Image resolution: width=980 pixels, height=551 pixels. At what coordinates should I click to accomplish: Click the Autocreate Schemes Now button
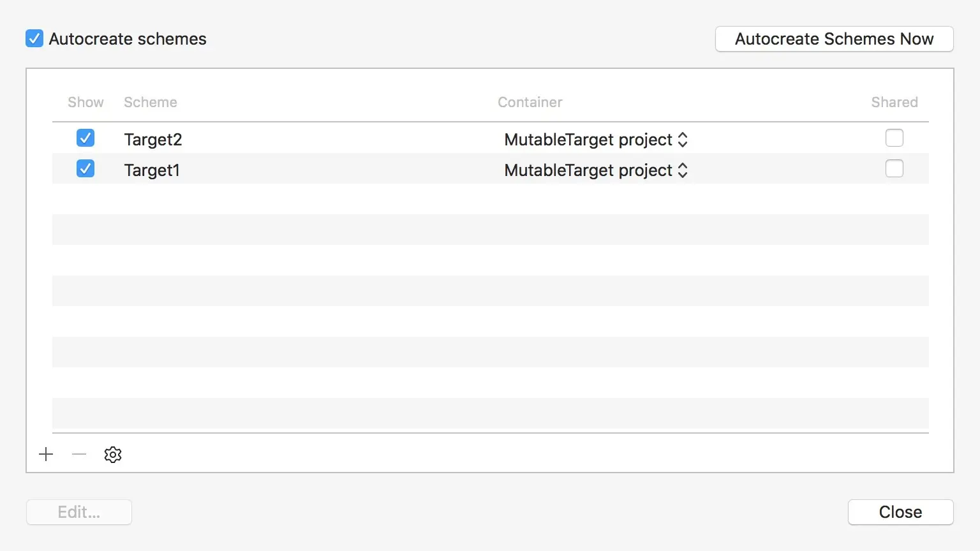835,39
